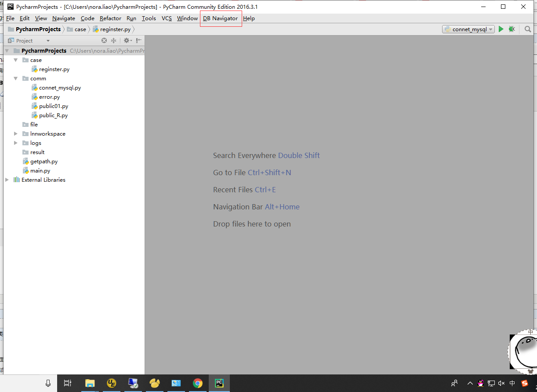Open the View menu
537x392 pixels.
tap(41, 18)
